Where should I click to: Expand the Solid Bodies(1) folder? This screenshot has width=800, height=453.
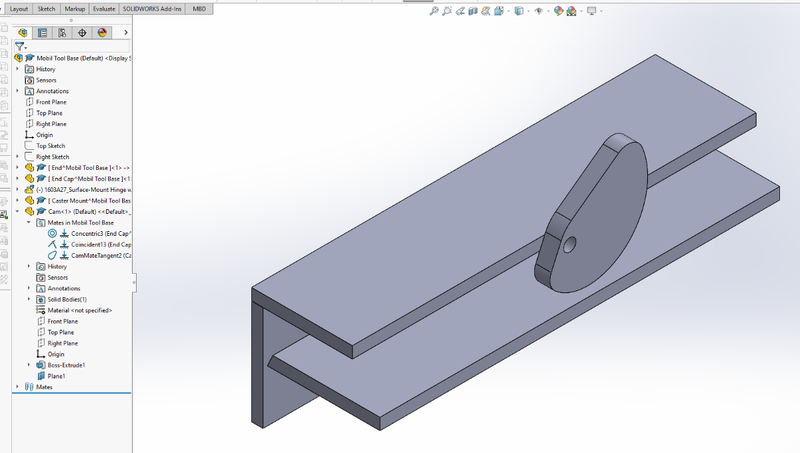[29, 299]
